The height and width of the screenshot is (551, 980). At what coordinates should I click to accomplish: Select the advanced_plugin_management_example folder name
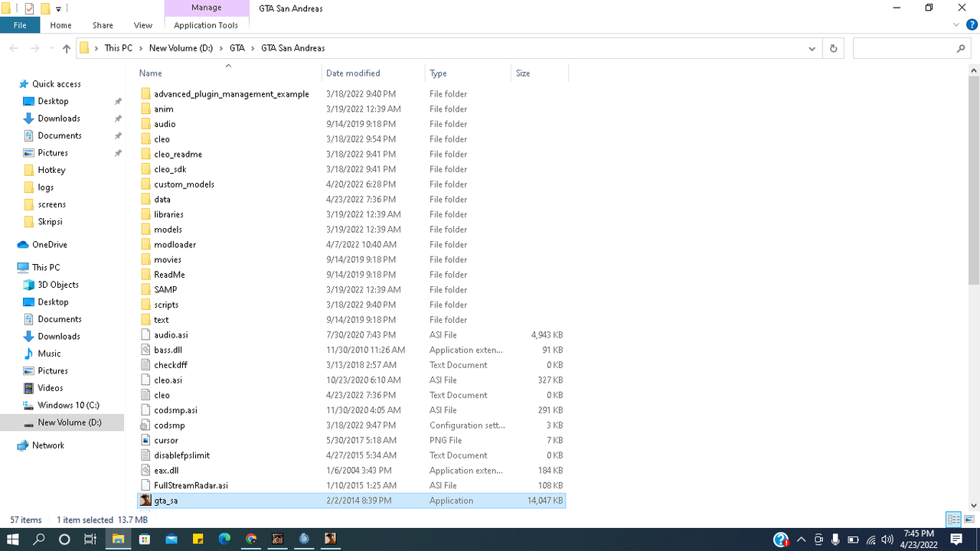point(231,94)
